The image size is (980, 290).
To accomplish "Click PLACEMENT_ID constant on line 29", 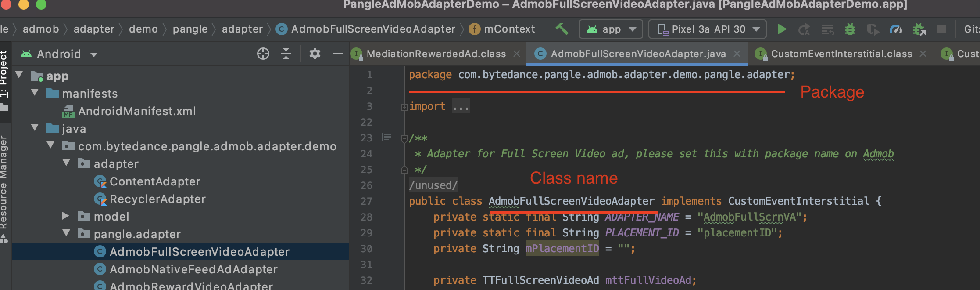I will click(x=642, y=233).
